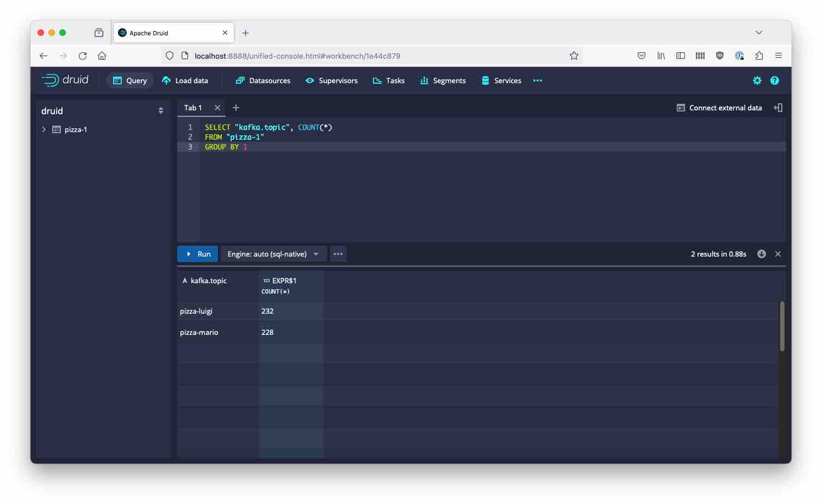The width and height of the screenshot is (822, 504).
Task: Open the Engine: auto (sql-native) dropdown
Action: pos(273,254)
